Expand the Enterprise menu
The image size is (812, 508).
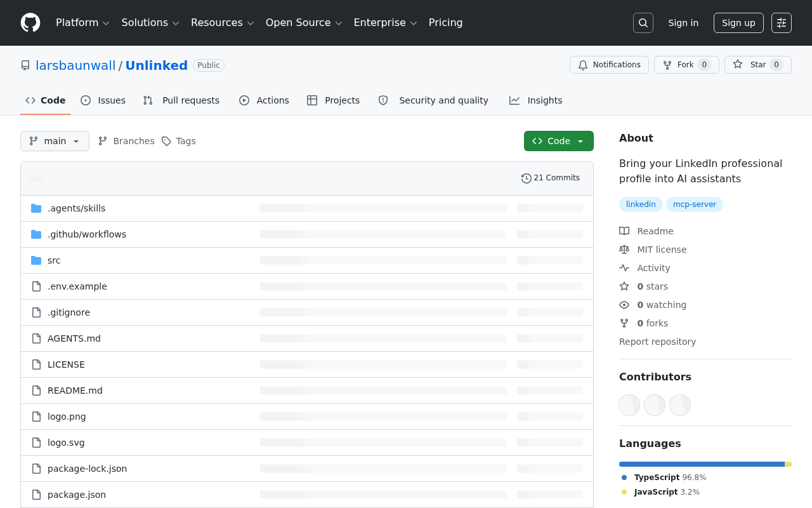tap(386, 23)
